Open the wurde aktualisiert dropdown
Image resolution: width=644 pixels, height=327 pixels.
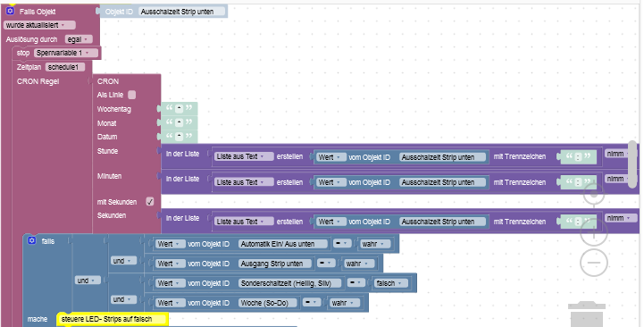(x=39, y=25)
